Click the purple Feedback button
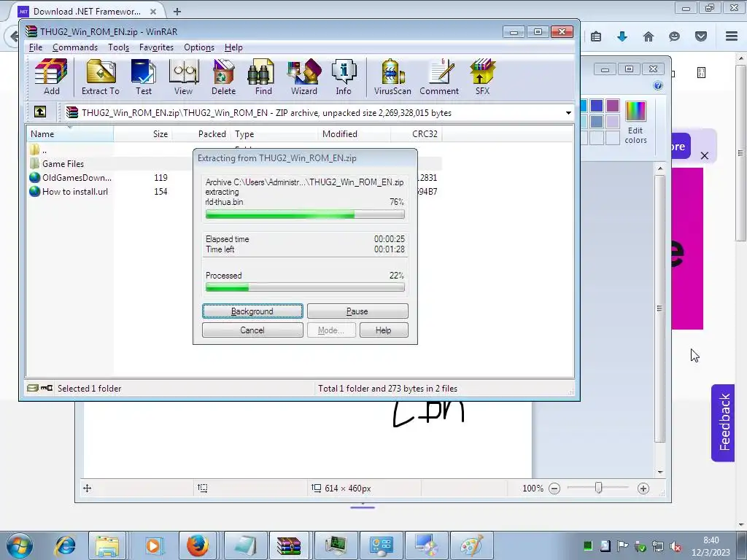Viewport: 747px width, 560px height. point(723,423)
